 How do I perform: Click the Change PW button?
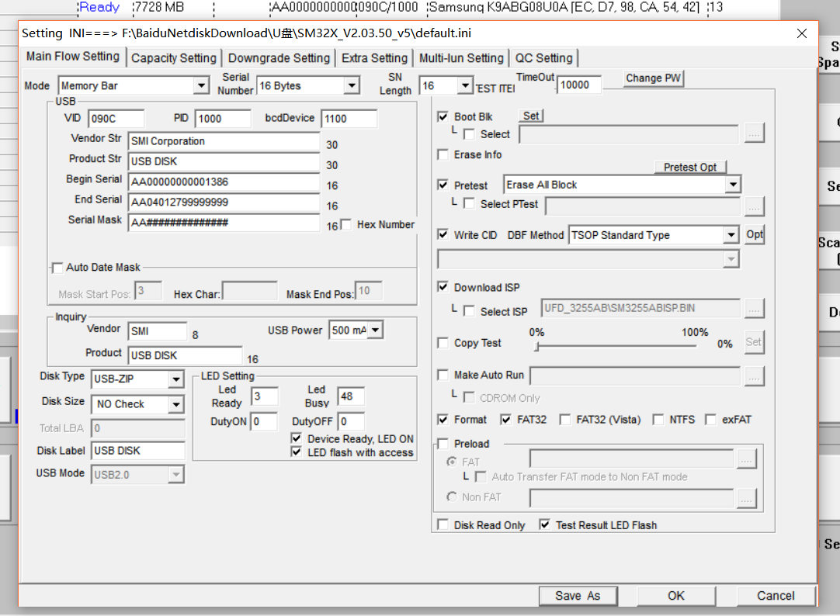(x=653, y=78)
